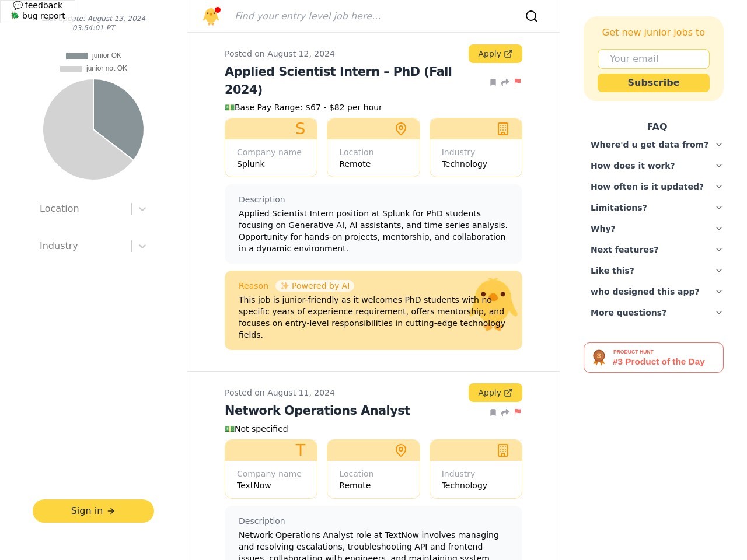The image size is (747, 560).
Task: Click the location pin icon on TextNow job
Action: pyautogui.click(x=401, y=450)
